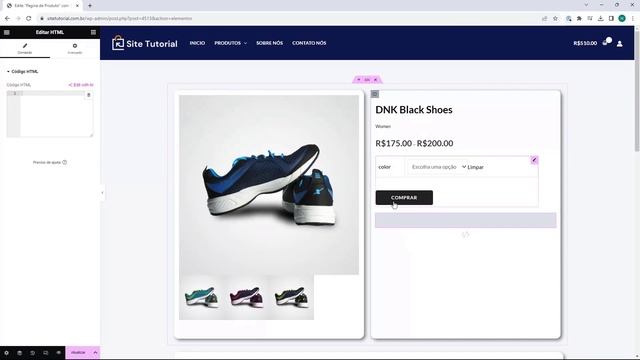Click the share page icon in address bar
Image resolution: width=640 pixels, height=360 pixels.
pyautogui.click(x=544, y=18)
